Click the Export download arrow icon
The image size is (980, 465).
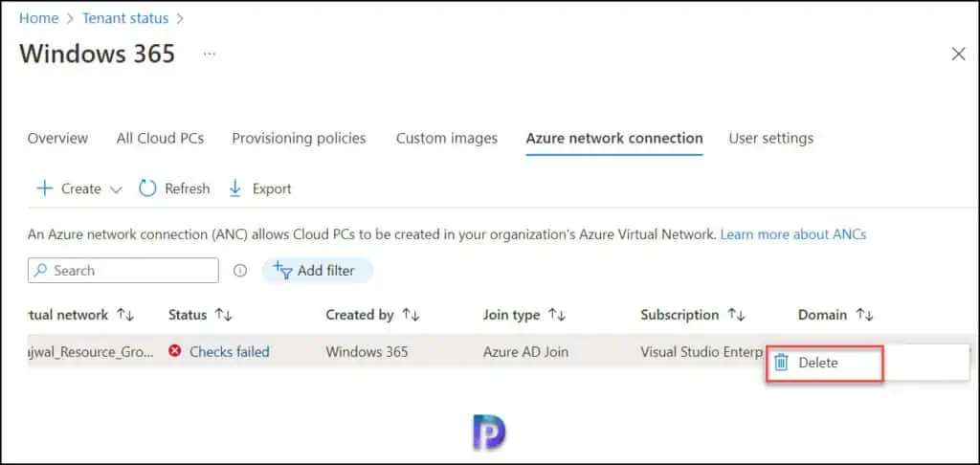[235, 188]
